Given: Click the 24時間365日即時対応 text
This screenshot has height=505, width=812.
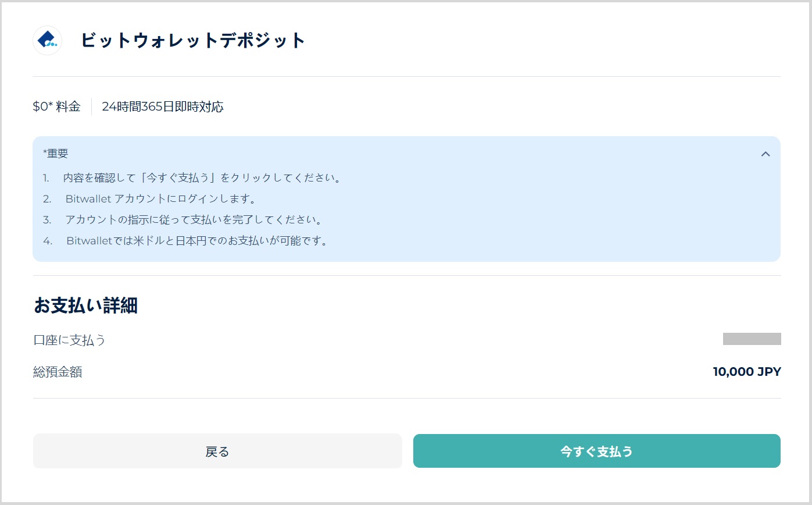Looking at the screenshot, I should (x=163, y=106).
